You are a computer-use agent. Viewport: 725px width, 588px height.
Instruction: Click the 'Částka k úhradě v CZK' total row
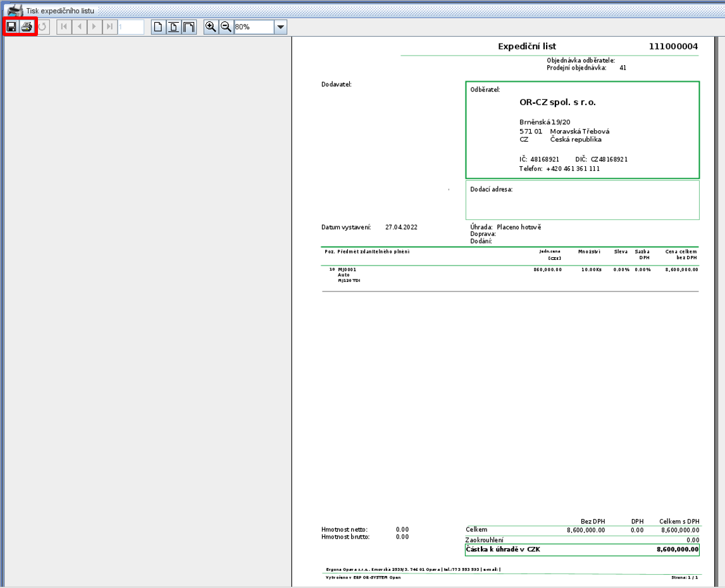click(582, 549)
